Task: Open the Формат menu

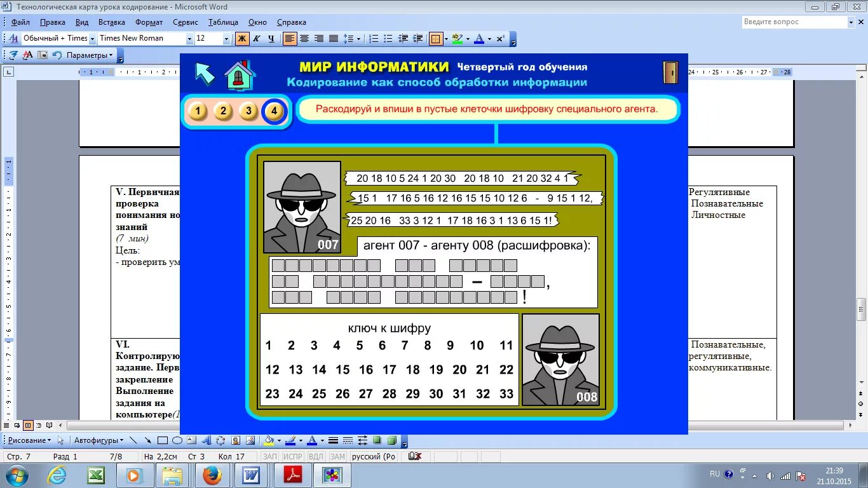Action: point(149,22)
